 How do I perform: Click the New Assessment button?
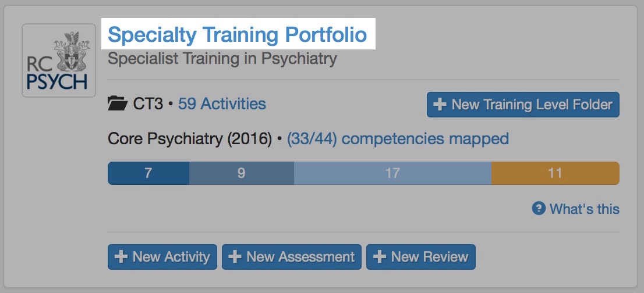[292, 257]
